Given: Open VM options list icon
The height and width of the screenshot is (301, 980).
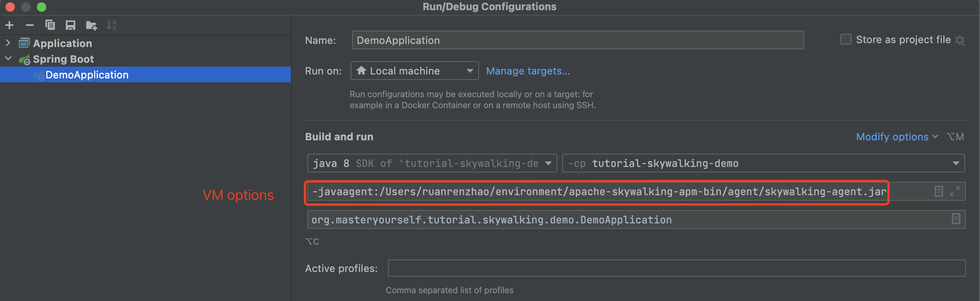Looking at the screenshot, I should pyautogui.click(x=939, y=191).
